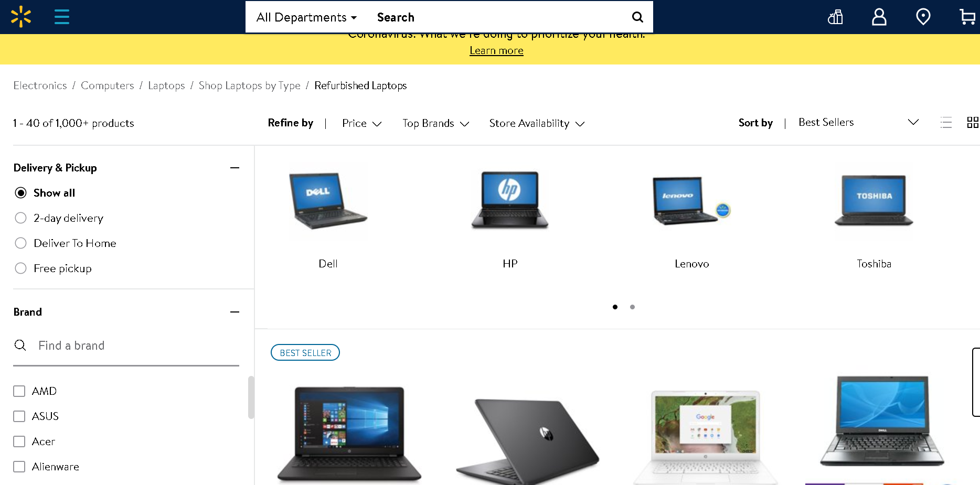This screenshot has width=980, height=485.
Task: Collapse the Delivery & Pickup section
Action: [235, 168]
